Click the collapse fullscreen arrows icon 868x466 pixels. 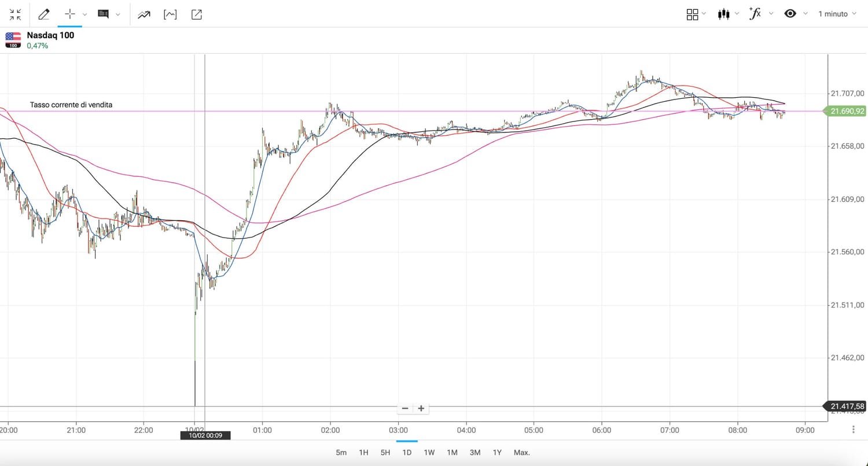coord(16,14)
